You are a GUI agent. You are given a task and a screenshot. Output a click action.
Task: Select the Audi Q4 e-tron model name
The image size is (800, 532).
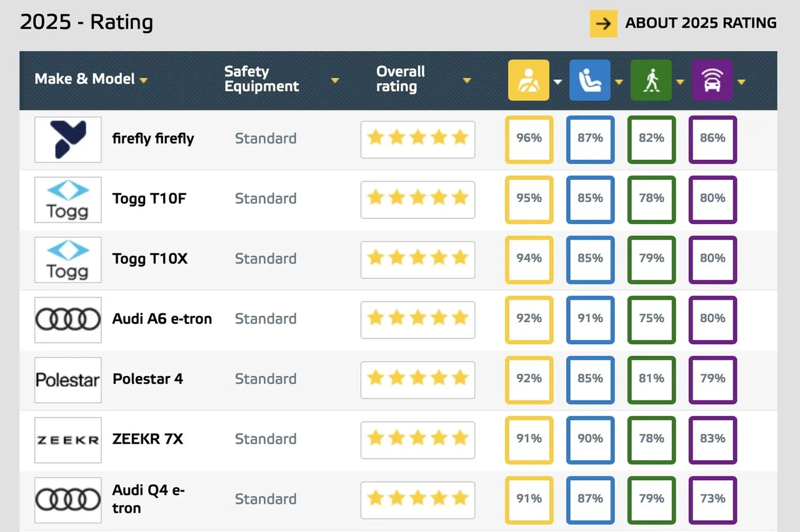(148, 499)
